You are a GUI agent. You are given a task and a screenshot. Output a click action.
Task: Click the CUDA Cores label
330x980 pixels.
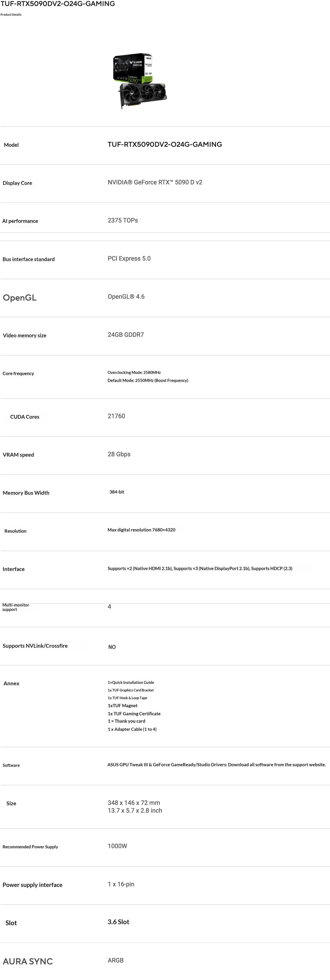pyautogui.click(x=25, y=417)
